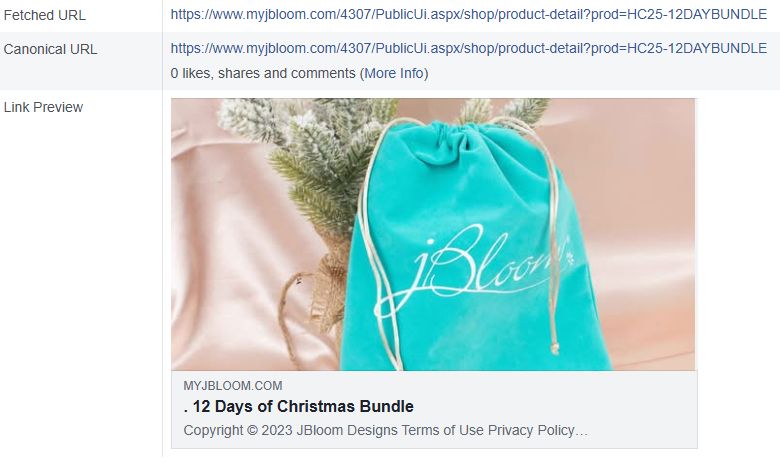Click the More Info link
Viewport: 780px width, 462px height.
pyautogui.click(x=394, y=73)
